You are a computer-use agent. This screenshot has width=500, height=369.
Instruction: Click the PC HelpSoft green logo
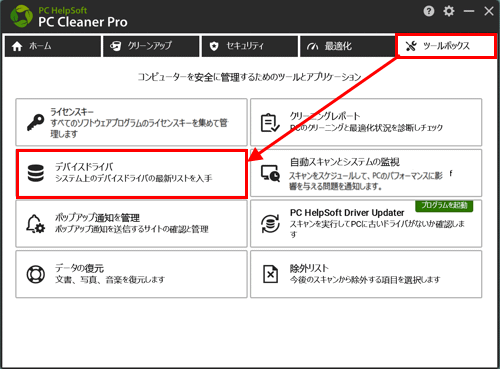(22, 16)
